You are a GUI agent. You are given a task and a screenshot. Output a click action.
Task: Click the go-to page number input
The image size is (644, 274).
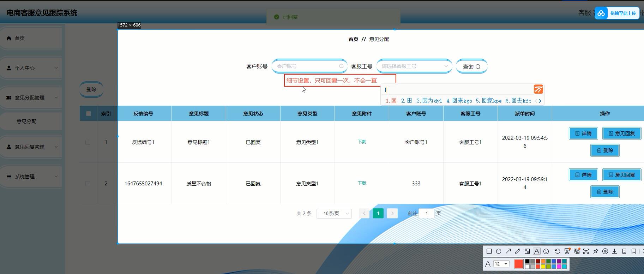[x=427, y=213]
